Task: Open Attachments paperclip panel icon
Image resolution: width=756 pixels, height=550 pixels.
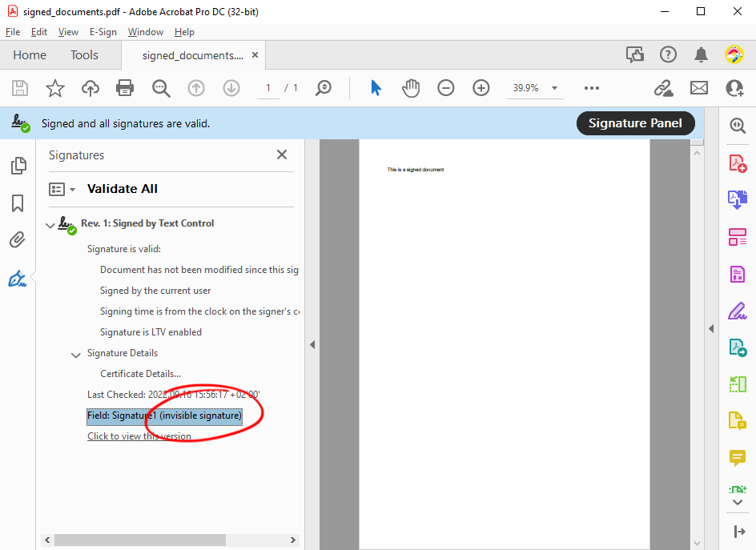Action: point(18,239)
